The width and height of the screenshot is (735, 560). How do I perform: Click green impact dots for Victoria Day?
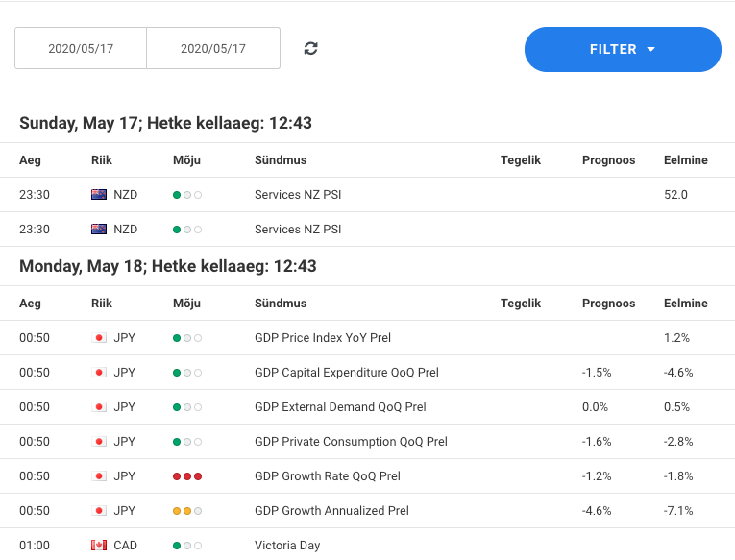point(187,546)
